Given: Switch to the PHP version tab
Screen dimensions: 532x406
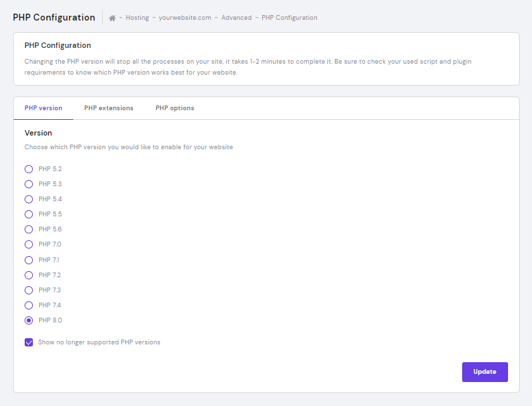Looking at the screenshot, I should click(43, 108).
